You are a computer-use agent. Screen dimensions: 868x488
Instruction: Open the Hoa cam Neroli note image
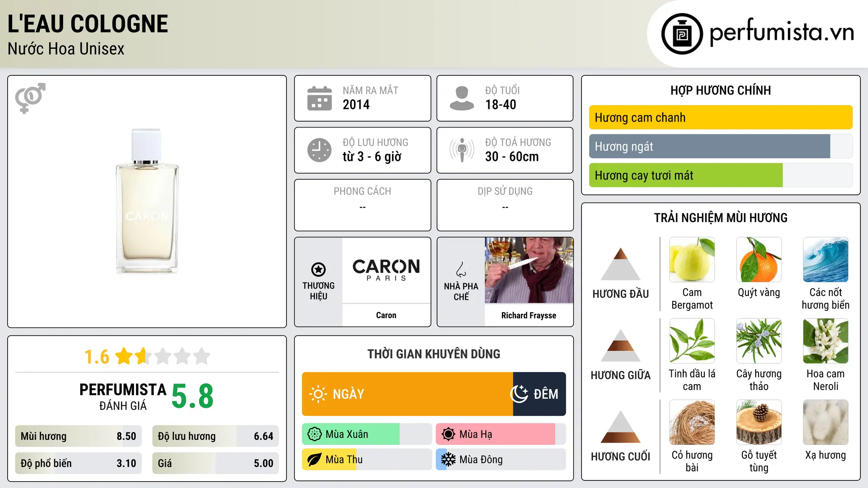coord(826,341)
